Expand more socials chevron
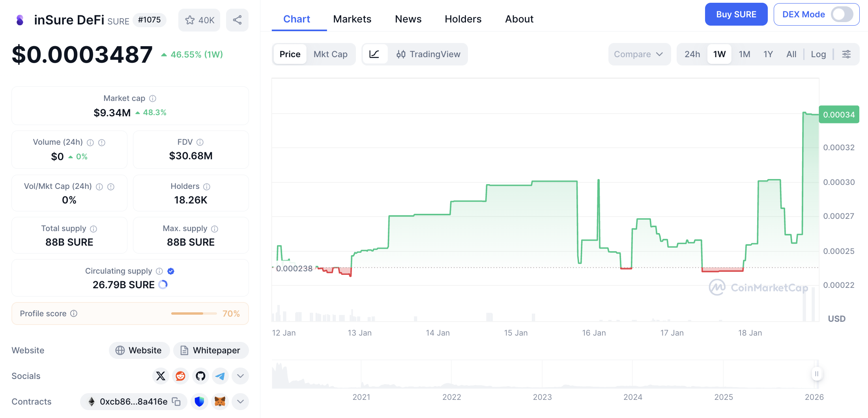868x418 pixels. pos(240,376)
